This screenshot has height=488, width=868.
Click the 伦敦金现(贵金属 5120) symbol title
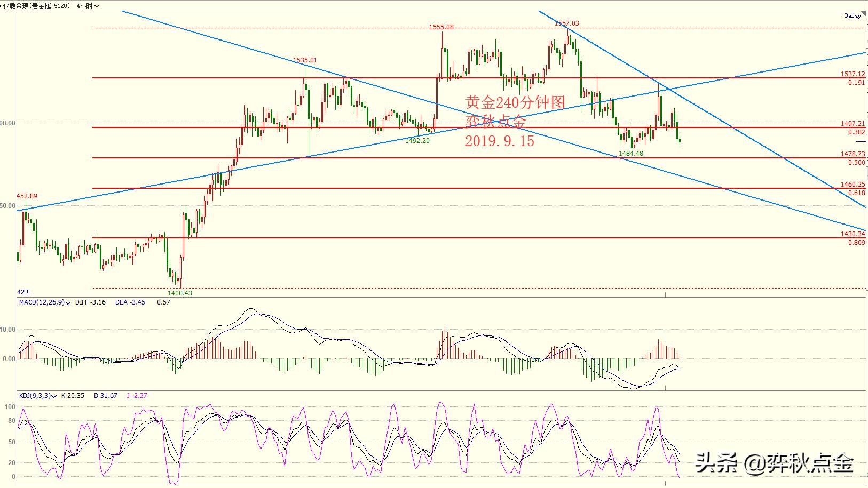pos(37,6)
